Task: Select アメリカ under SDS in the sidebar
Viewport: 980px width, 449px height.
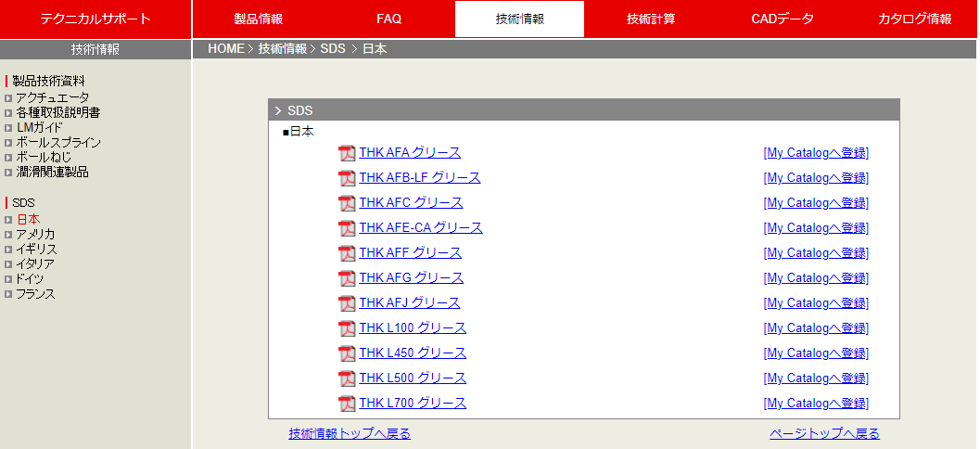Action: coord(35,235)
